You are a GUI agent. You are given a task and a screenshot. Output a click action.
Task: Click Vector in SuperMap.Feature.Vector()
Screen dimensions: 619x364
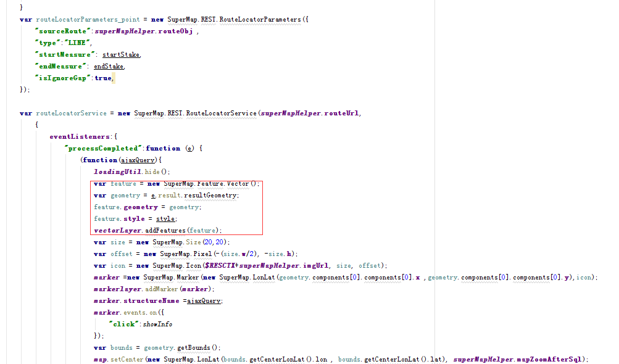[x=238, y=184]
